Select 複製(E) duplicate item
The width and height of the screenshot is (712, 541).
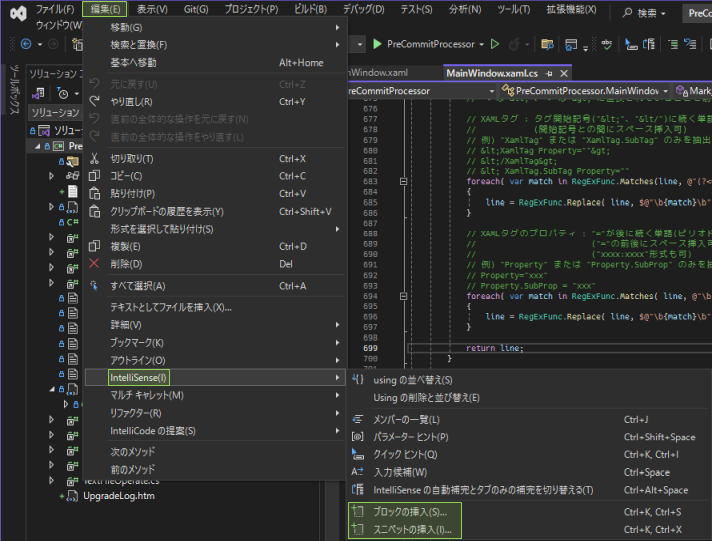[x=215, y=247]
